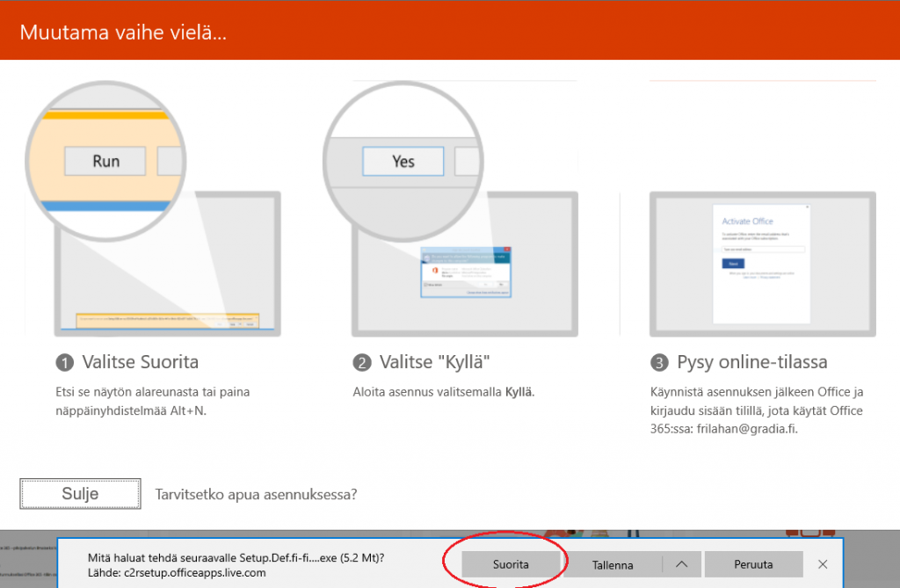Click the step 3 number circle icon
900x588 pixels.
click(659, 363)
